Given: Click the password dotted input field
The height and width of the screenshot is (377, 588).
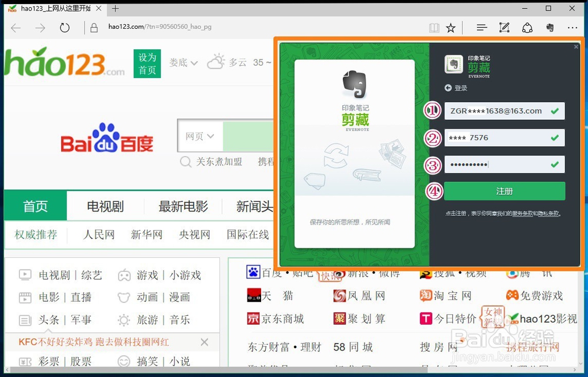Looking at the screenshot, I should [505, 164].
